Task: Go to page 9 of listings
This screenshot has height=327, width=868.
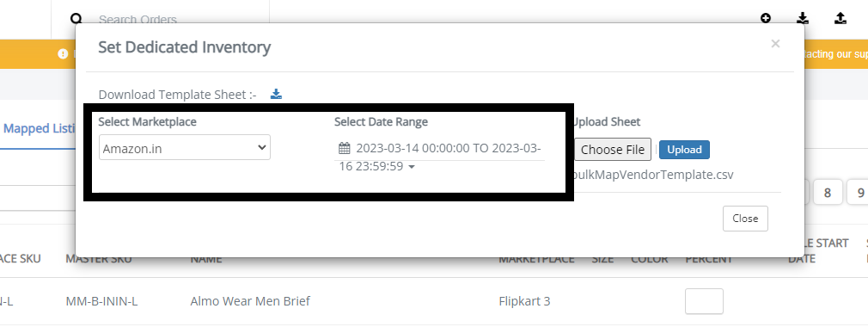Action: tap(859, 193)
